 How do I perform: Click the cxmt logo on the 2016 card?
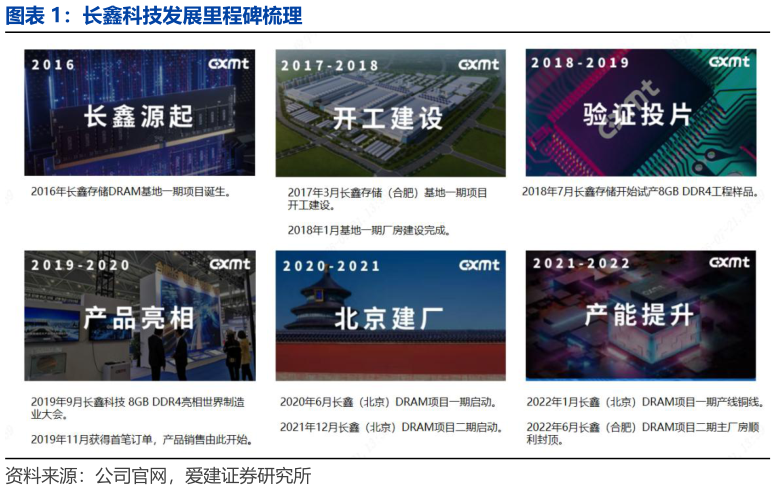pyautogui.click(x=229, y=64)
